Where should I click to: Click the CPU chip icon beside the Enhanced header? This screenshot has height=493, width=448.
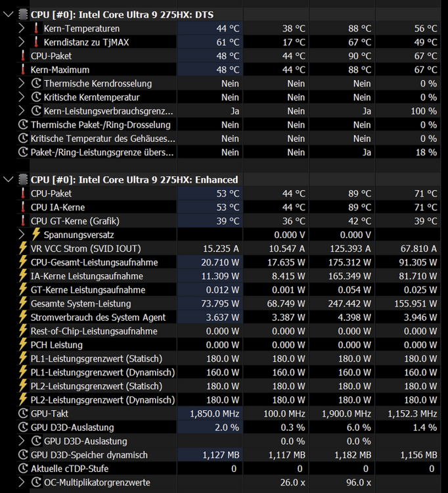(22, 179)
